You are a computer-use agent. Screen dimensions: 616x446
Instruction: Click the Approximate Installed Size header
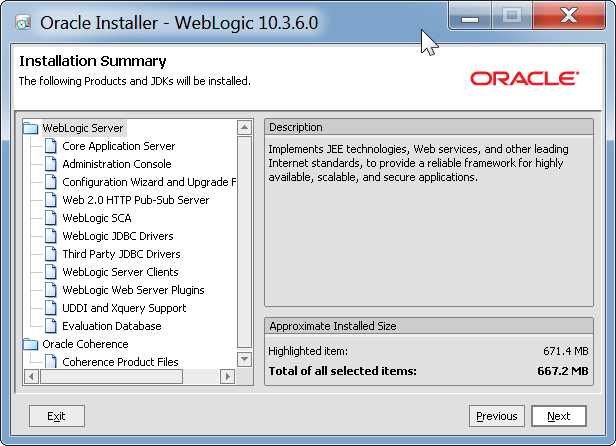(x=429, y=326)
